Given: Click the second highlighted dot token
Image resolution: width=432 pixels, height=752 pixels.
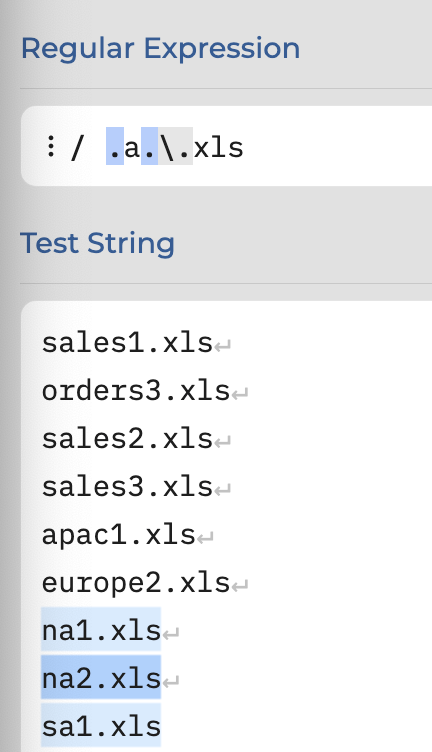Looking at the screenshot, I should (x=149, y=146).
